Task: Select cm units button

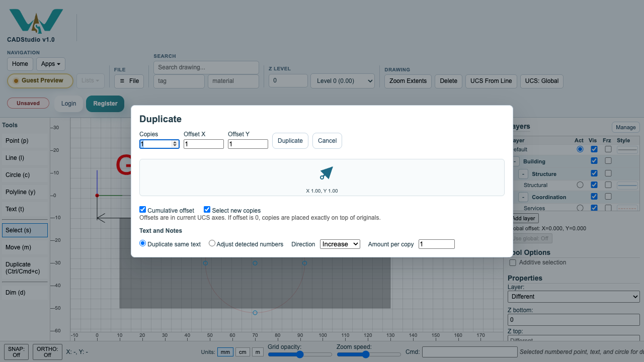Action: pos(243,352)
